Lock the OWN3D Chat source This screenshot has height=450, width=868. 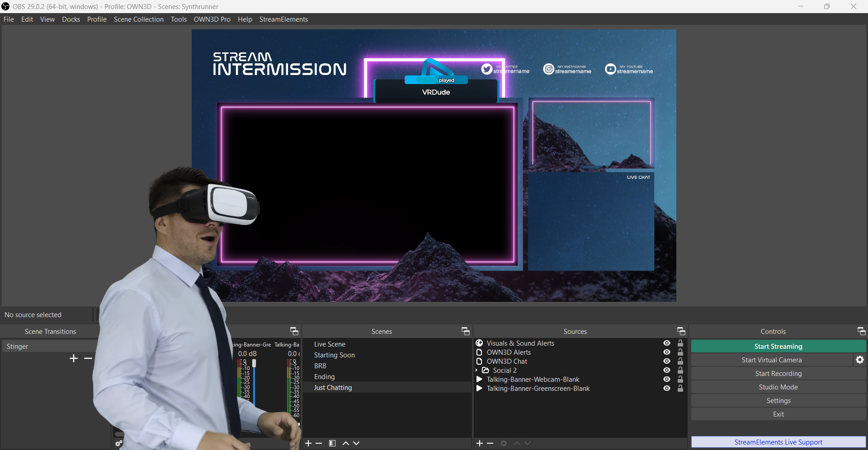(680, 361)
